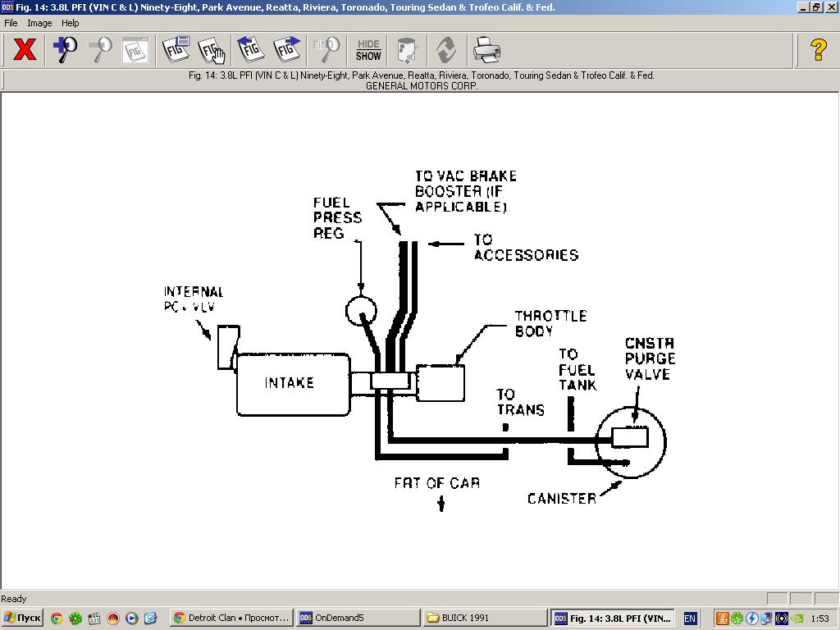Click the TO TRANS label

[520, 402]
